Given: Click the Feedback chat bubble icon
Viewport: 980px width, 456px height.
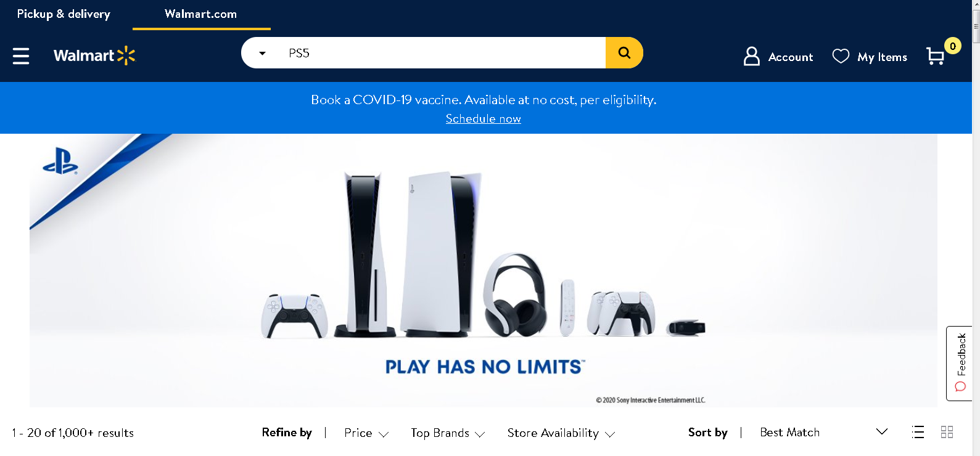Looking at the screenshot, I should (960, 387).
